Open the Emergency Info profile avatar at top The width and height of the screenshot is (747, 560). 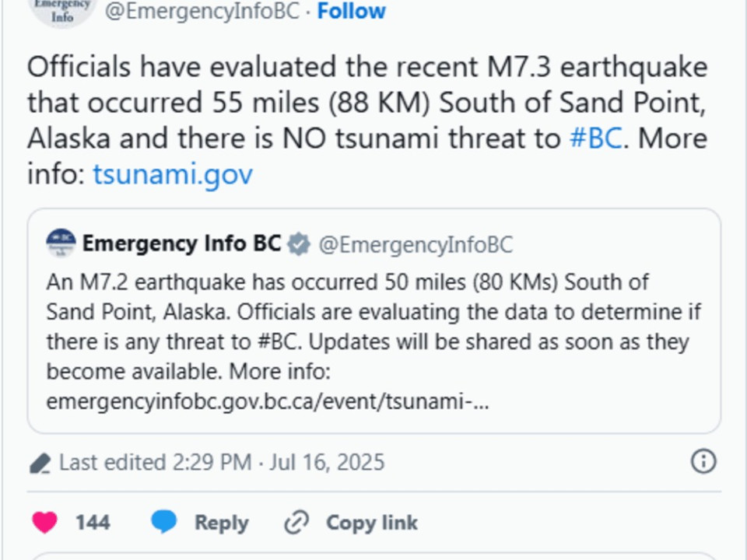62,10
